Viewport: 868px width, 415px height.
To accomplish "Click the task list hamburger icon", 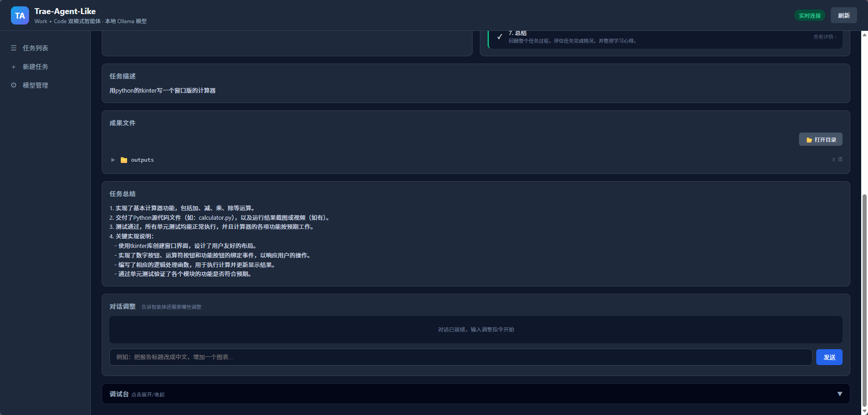I will point(14,48).
